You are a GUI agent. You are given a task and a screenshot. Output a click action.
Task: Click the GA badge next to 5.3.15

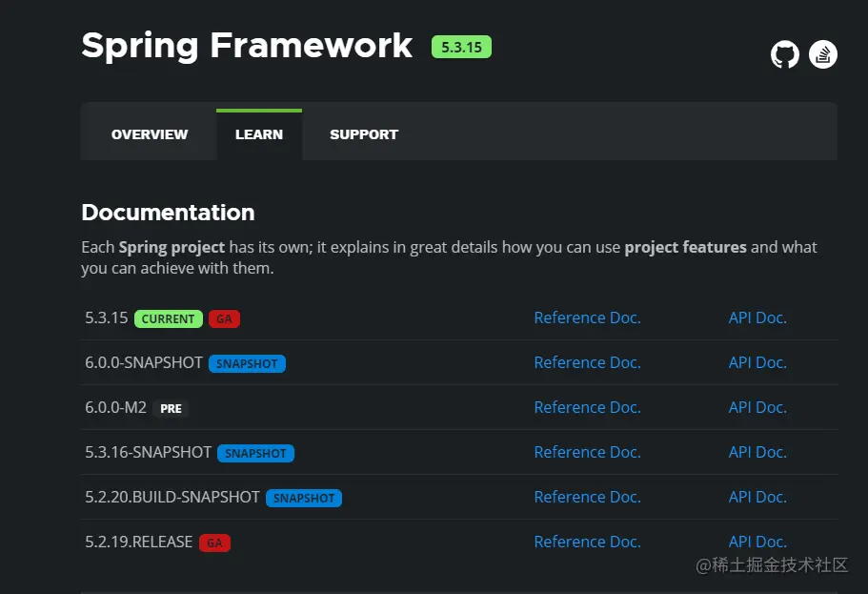224,319
